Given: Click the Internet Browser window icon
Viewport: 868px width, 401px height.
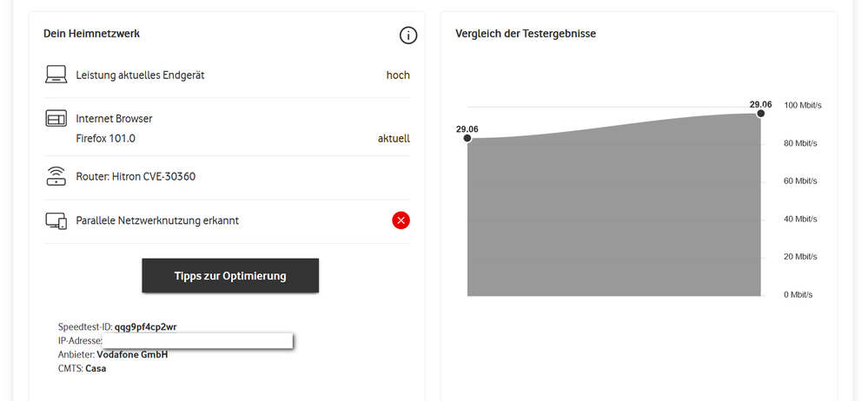Looking at the screenshot, I should (56, 119).
